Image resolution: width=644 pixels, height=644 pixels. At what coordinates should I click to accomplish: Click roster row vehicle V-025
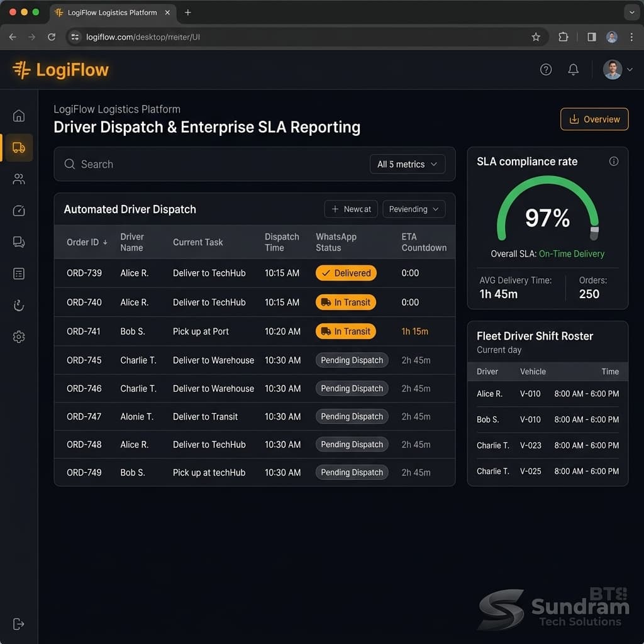531,471
